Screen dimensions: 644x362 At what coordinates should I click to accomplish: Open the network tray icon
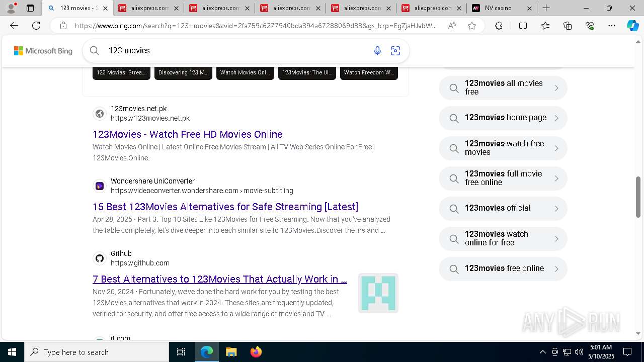[x=567, y=352]
